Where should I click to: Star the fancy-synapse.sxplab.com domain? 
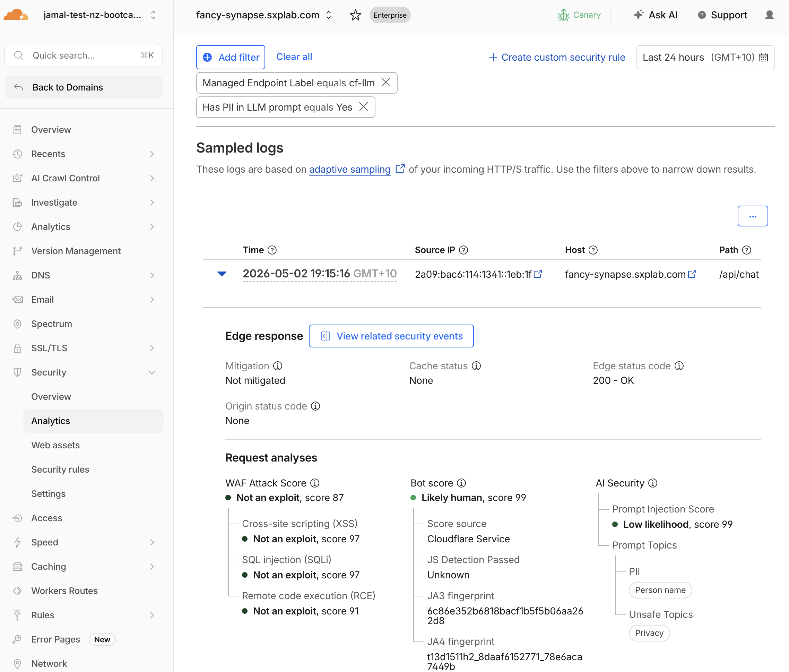click(x=355, y=15)
